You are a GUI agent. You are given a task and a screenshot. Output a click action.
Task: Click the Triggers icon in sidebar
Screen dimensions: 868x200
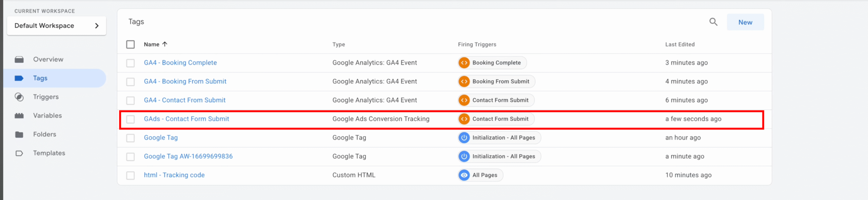tap(19, 97)
